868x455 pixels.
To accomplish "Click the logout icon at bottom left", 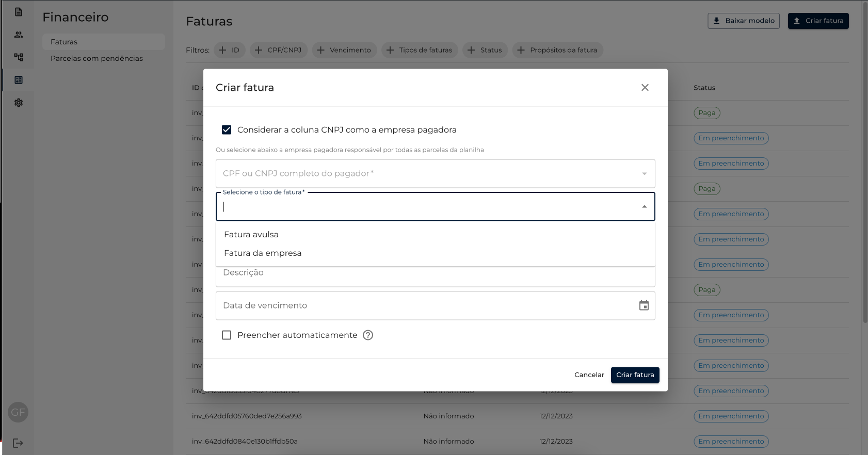I will coord(18,443).
